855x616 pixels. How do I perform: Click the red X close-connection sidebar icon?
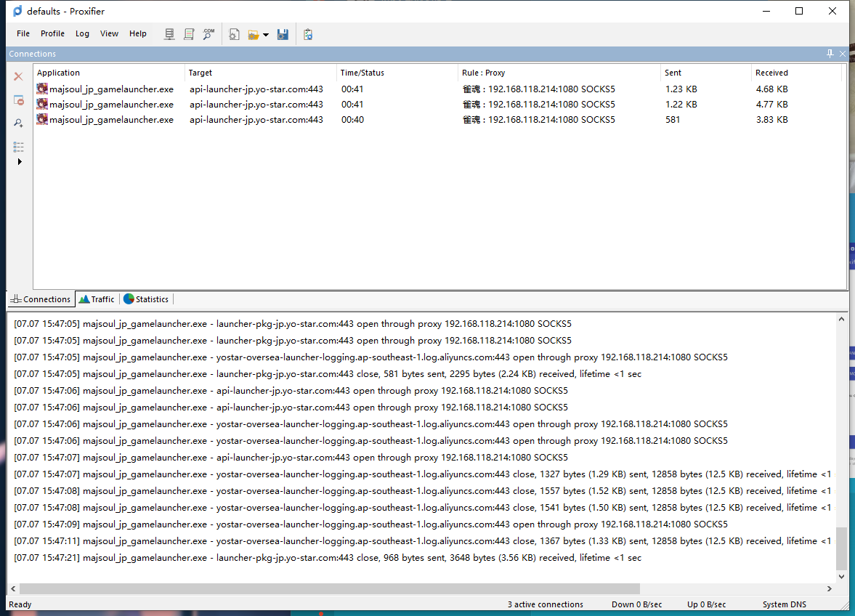(x=19, y=76)
